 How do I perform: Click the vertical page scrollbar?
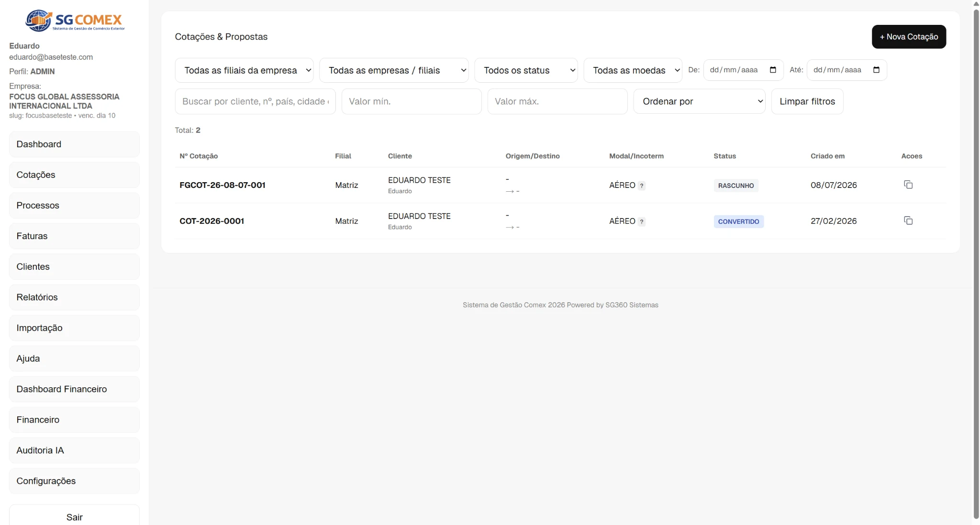coord(976,263)
